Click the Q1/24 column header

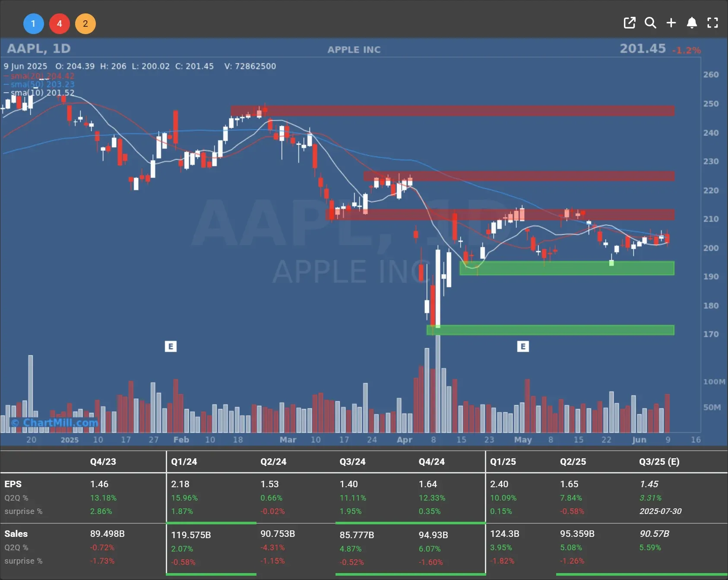184,461
